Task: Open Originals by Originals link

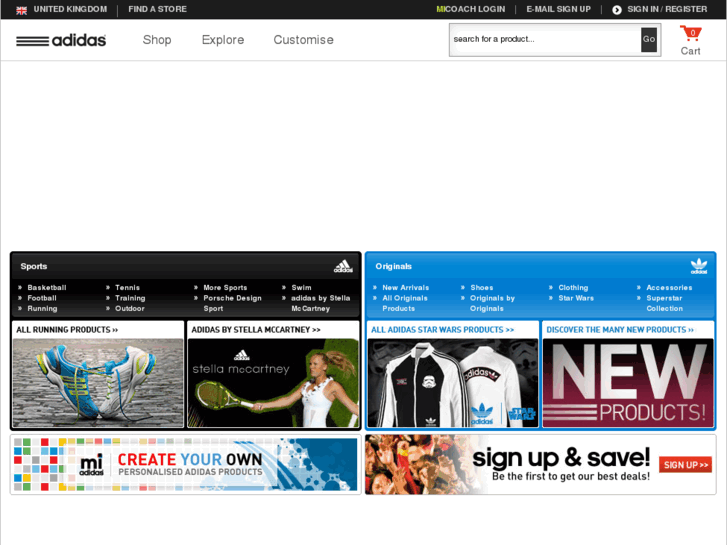Action: click(492, 303)
